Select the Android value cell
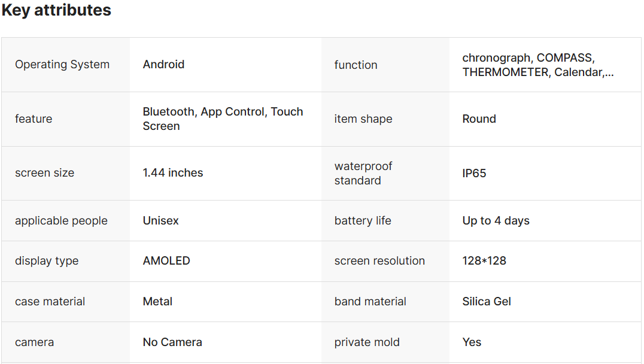The height and width of the screenshot is (364, 644). coord(163,65)
